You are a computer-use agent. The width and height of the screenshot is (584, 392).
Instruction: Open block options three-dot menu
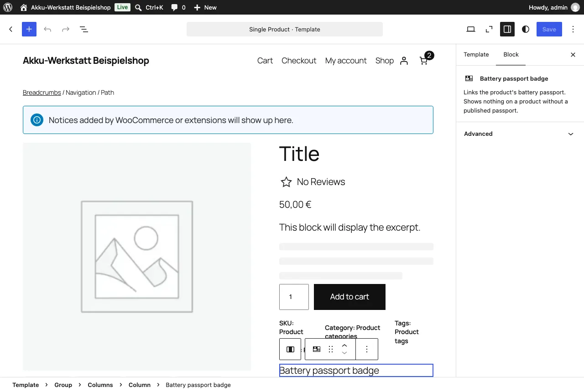tap(367, 349)
